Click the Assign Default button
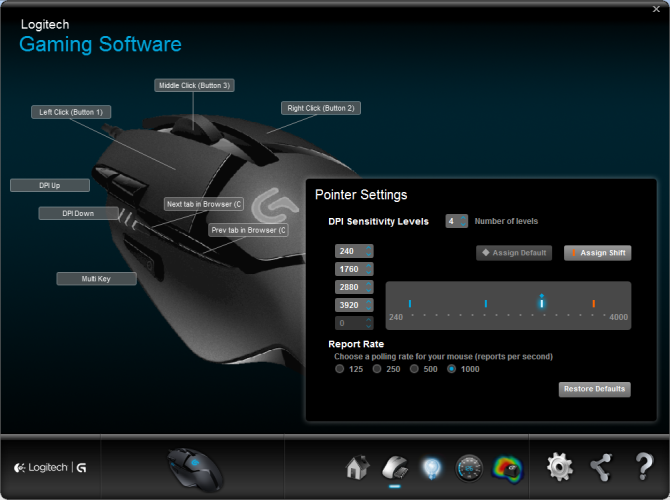The height and width of the screenshot is (500, 670). pyautogui.click(x=514, y=253)
